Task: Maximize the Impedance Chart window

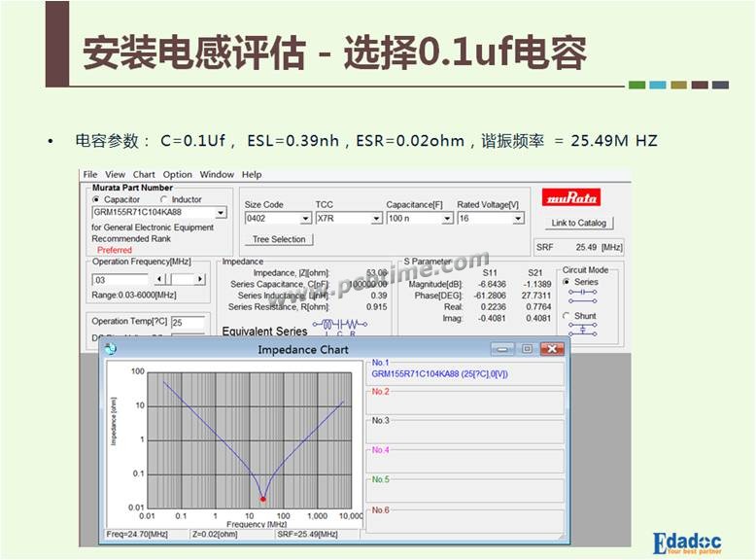Action: [527, 349]
